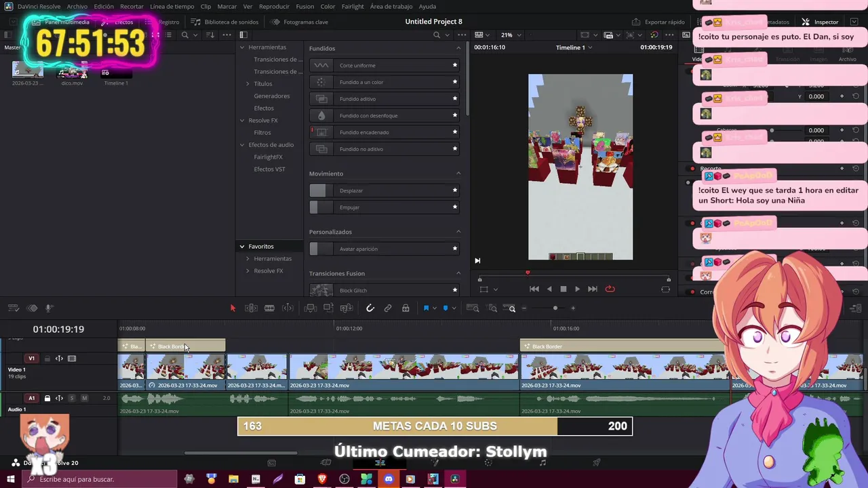Screen dimensions: 868x488
Task: Collapse the Efectos de audio section
Action: [x=242, y=145]
